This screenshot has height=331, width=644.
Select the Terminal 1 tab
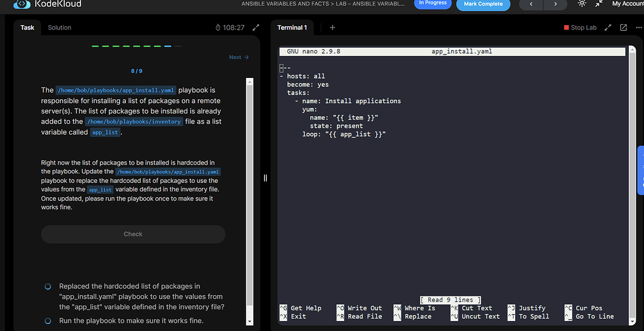coord(292,28)
